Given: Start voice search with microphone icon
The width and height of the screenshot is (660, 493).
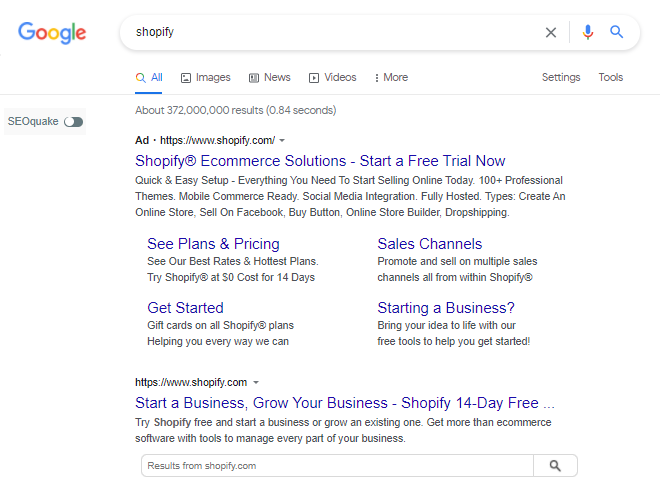Looking at the screenshot, I should [588, 32].
